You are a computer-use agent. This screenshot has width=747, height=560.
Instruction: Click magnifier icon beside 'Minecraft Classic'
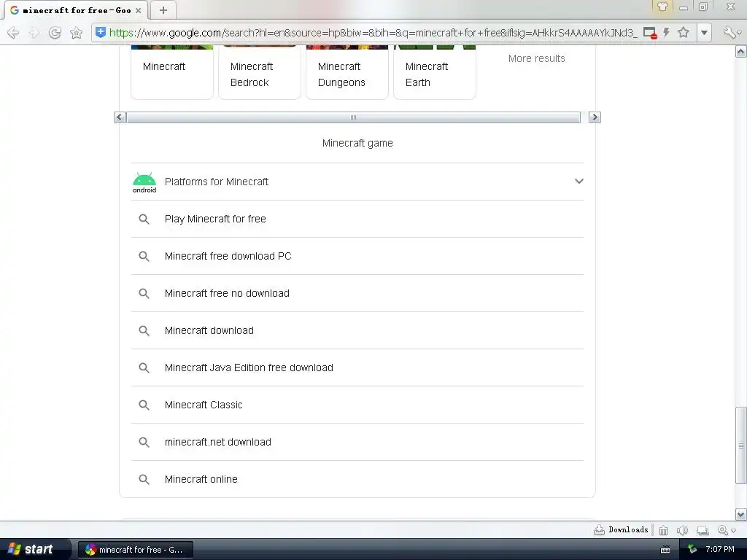tap(144, 405)
